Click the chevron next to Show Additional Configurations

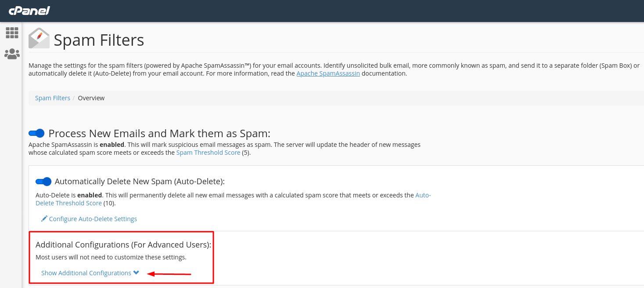click(136, 273)
